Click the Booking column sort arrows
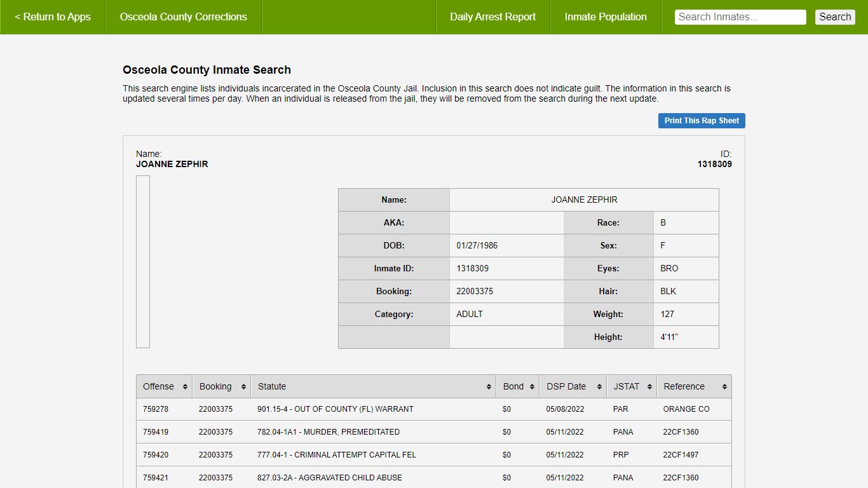 [x=243, y=387]
